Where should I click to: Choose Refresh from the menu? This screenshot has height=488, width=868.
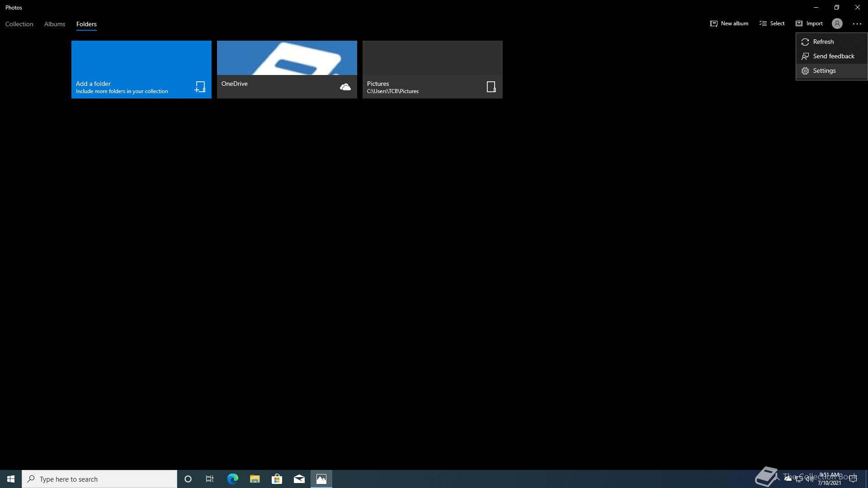(x=831, y=42)
